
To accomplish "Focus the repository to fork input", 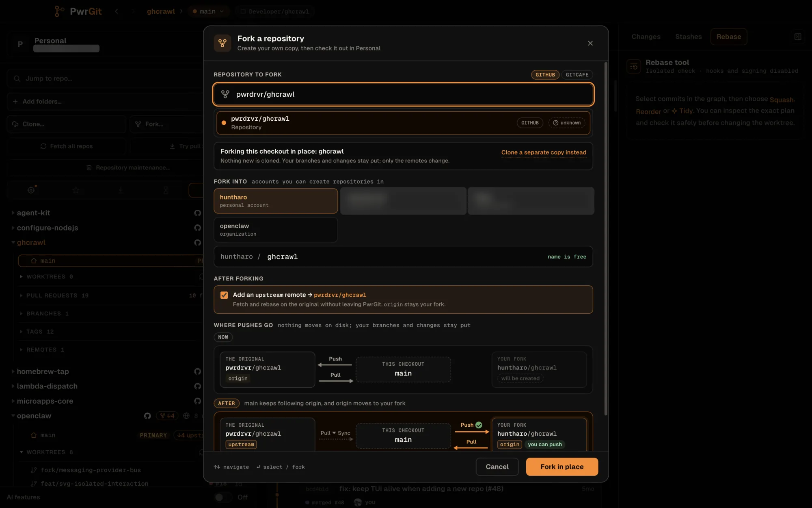I will click(403, 94).
